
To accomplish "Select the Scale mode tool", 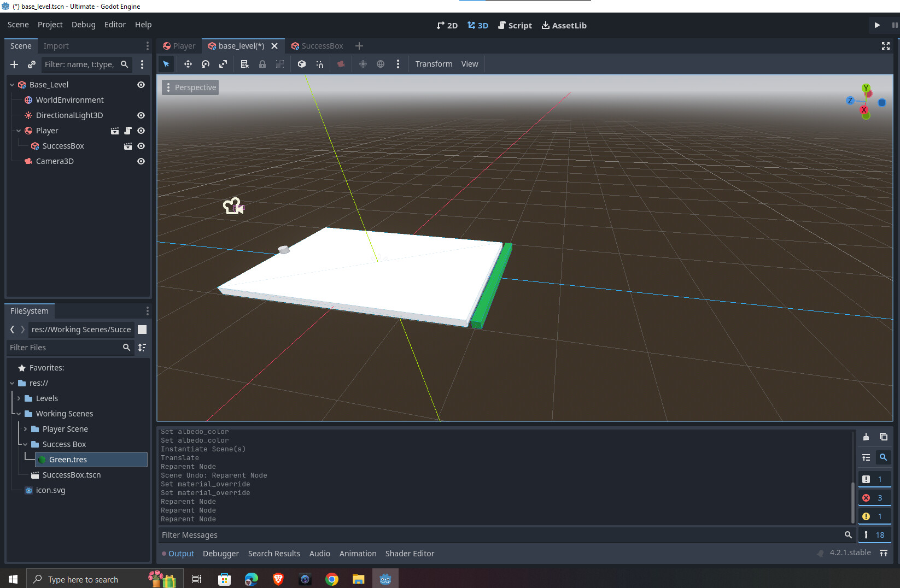I will 223,64.
